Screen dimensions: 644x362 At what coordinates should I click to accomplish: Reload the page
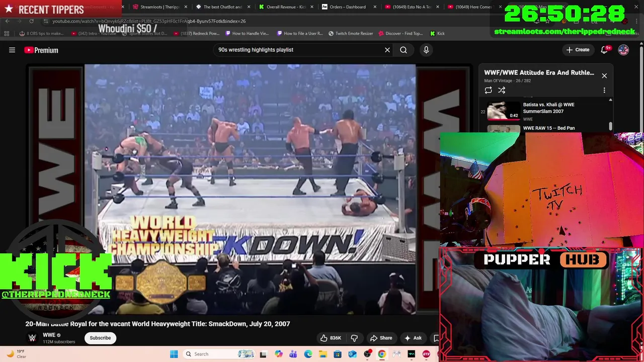point(31,21)
